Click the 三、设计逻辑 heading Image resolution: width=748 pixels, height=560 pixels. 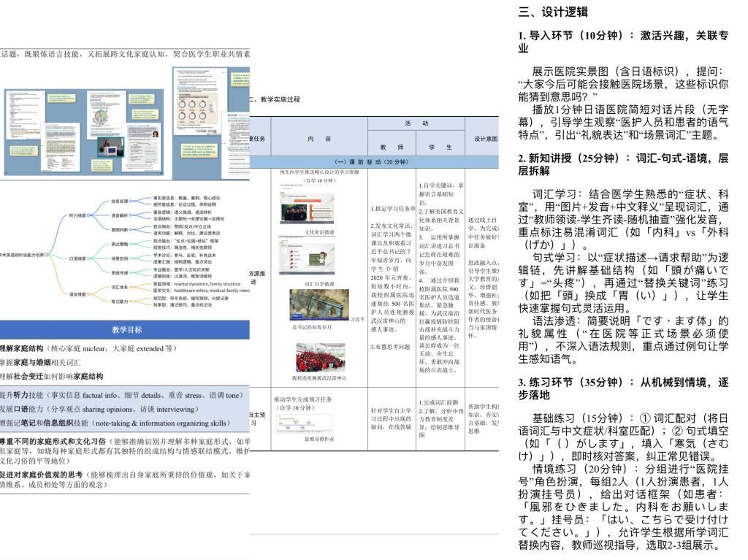tap(553, 12)
